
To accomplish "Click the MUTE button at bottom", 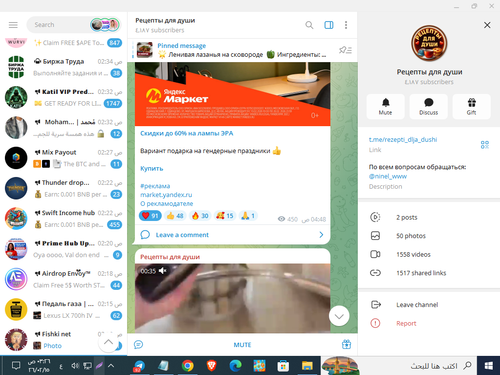I will coord(242,345).
